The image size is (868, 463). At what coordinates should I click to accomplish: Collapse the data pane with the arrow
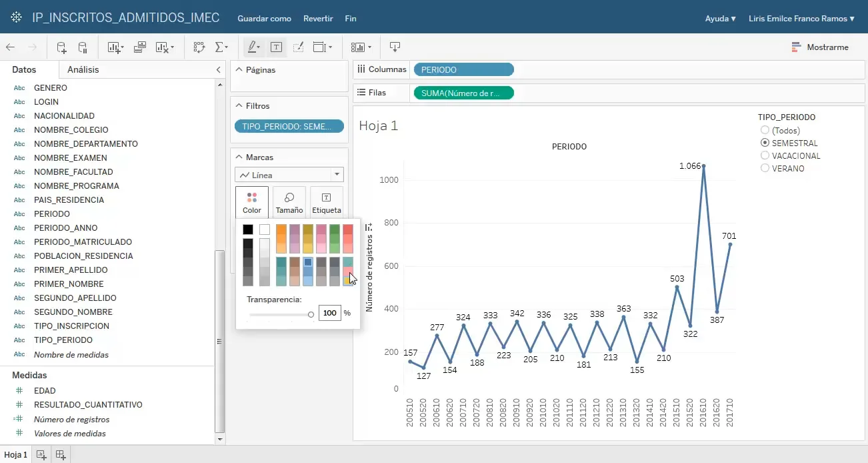219,69
